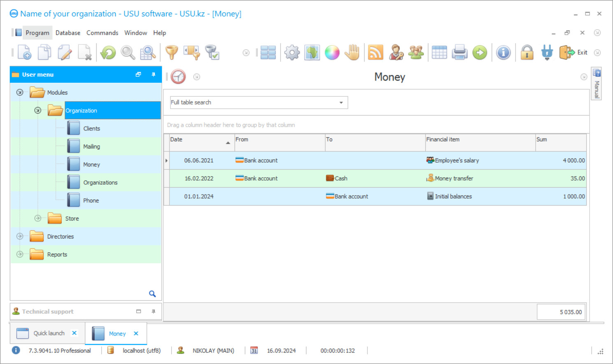Open the print icon on the toolbar

click(460, 52)
